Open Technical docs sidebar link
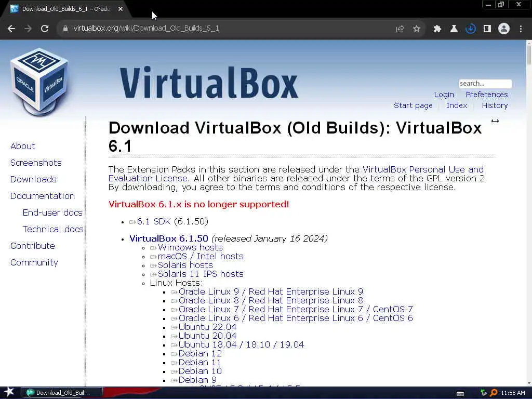Viewport: 532px width, 399px height. click(53, 229)
